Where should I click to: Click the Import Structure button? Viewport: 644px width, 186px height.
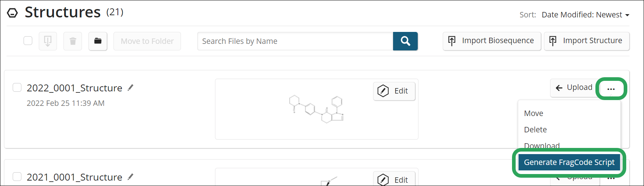[586, 41]
